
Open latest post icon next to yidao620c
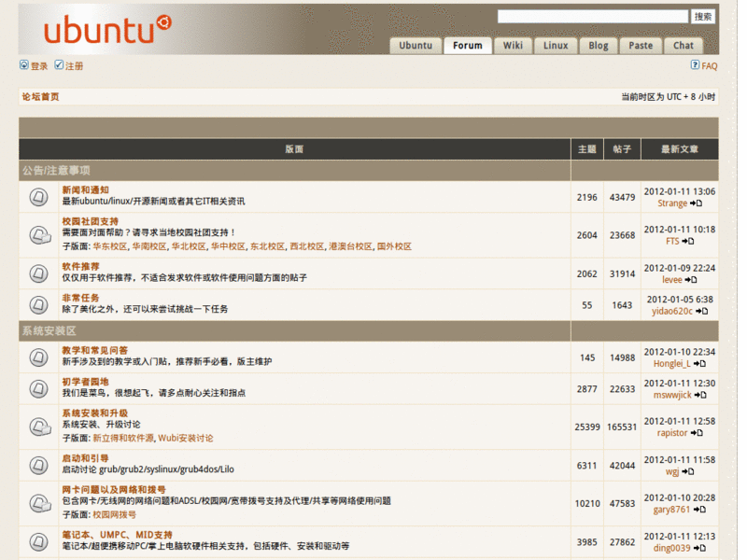[x=702, y=312]
